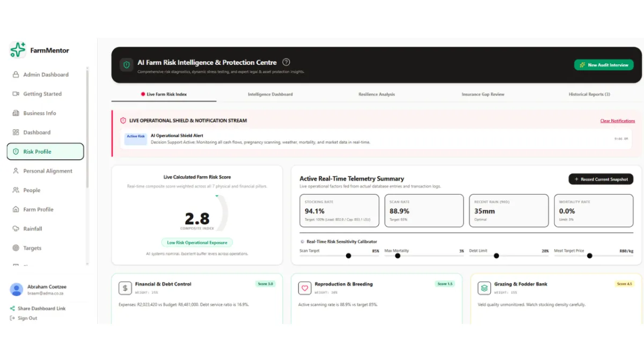The image size is (644, 362).
Task: Adjust the Debt Limit slider
Action: 496,256
